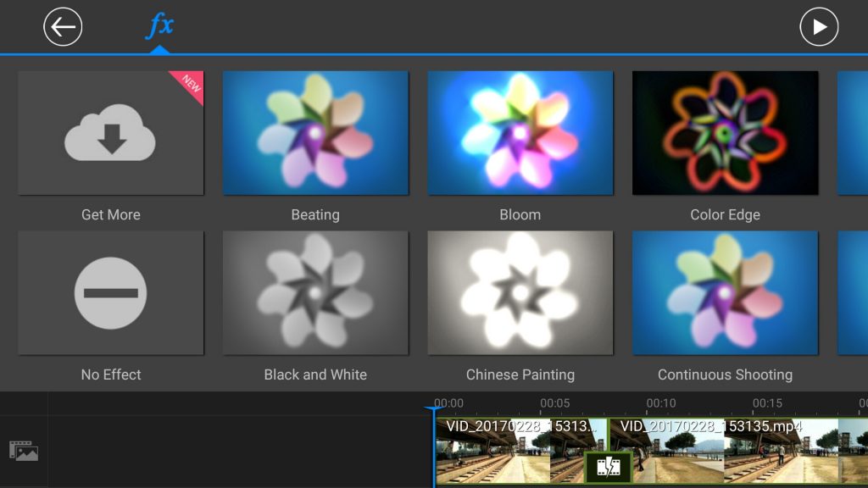Apply the Bloom effect thumbnail
The image size is (868, 488).
(x=520, y=133)
